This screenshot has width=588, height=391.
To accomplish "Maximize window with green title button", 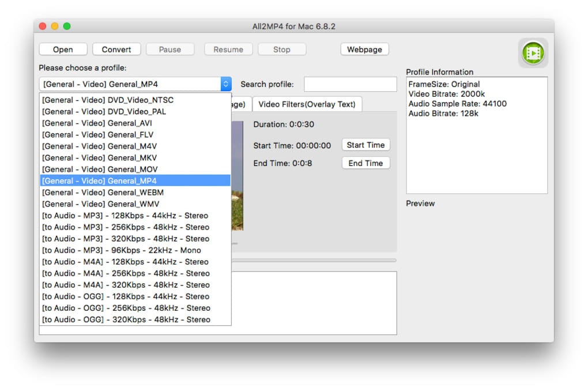I will [x=67, y=27].
